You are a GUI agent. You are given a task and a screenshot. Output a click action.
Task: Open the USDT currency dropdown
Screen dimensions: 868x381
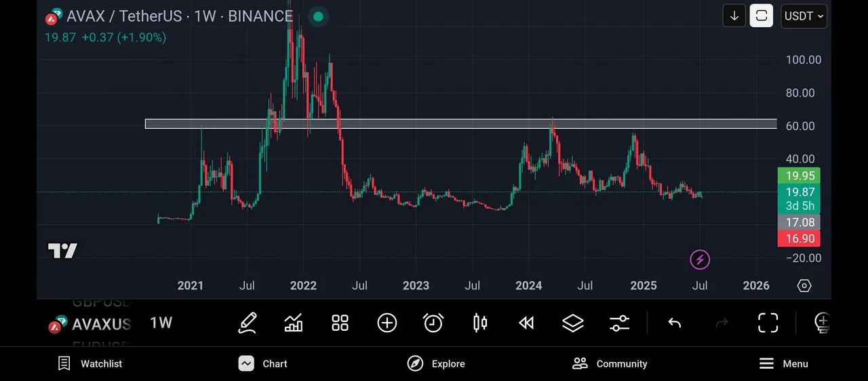(x=804, y=16)
